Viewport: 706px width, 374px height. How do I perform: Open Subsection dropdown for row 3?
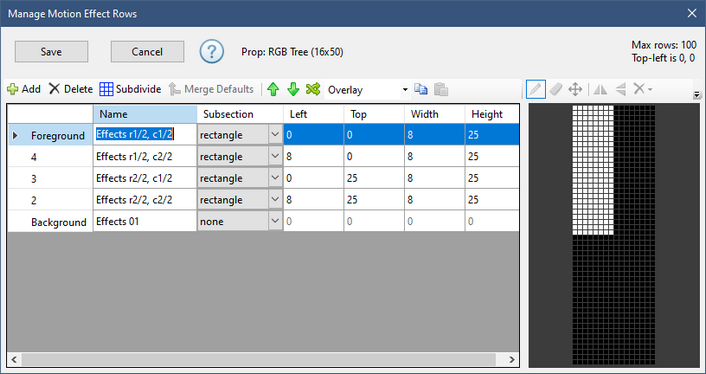(275, 178)
